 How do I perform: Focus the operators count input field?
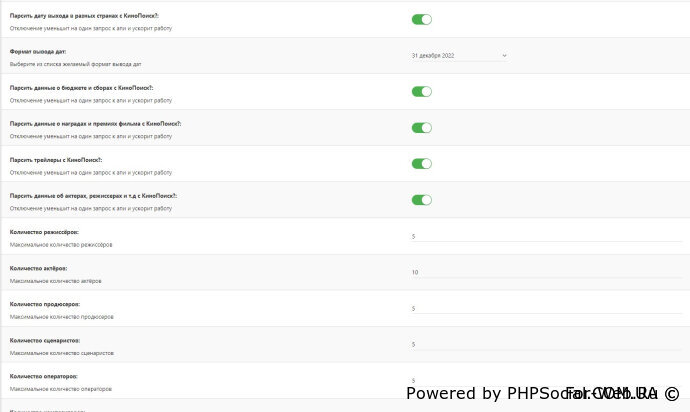coord(545,379)
